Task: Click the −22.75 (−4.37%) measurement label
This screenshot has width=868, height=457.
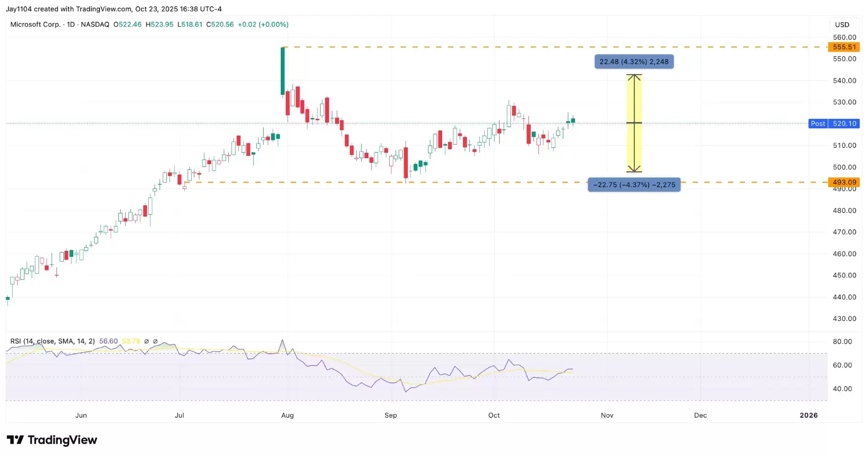Action: coord(634,184)
